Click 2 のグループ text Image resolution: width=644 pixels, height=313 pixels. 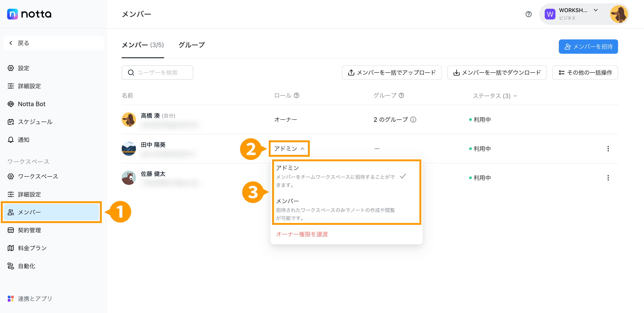point(390,119)
